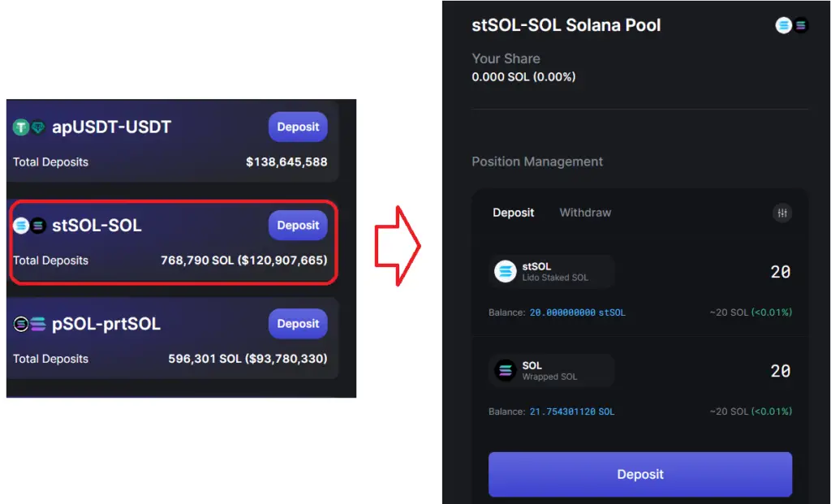The width and height of the screenshot is (831, 504).
Task: Use max stSOL balance 20.000000000
Action: 577,312
